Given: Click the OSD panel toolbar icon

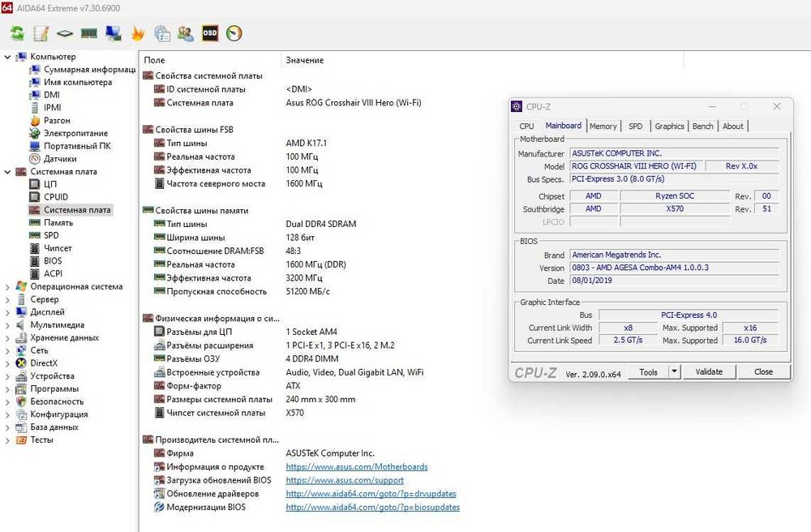Looking at the screenshot, I should point(210,33).
